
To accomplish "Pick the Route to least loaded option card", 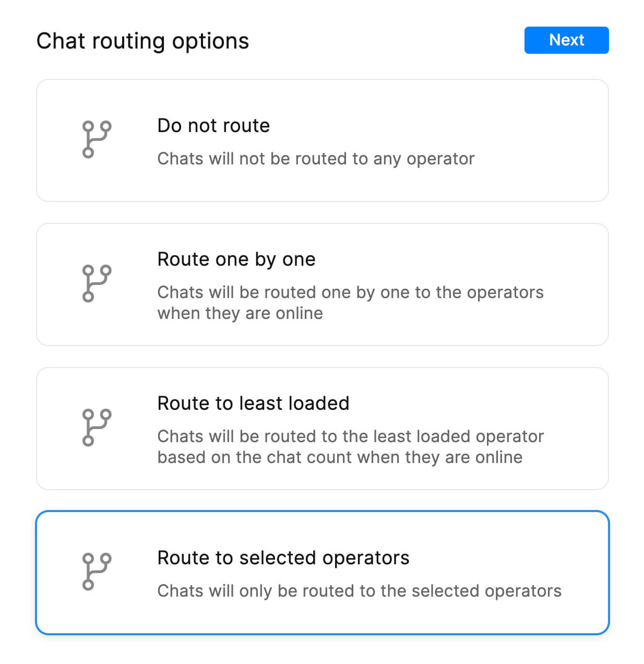I will pyautogui.click(x=322, y=429).
